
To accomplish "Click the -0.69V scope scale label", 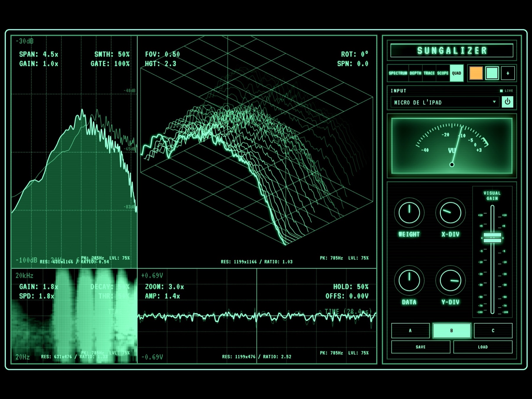I will 152,357.
